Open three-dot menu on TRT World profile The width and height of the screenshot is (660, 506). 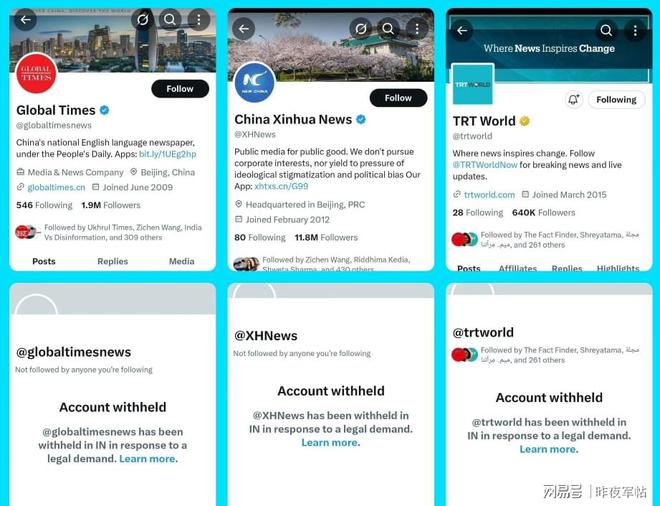[635, 31]
